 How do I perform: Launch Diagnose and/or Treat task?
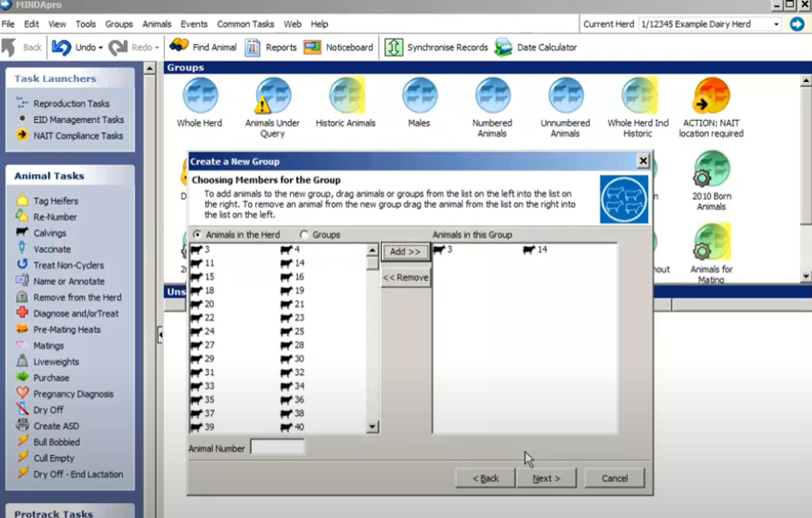[68, 313]
